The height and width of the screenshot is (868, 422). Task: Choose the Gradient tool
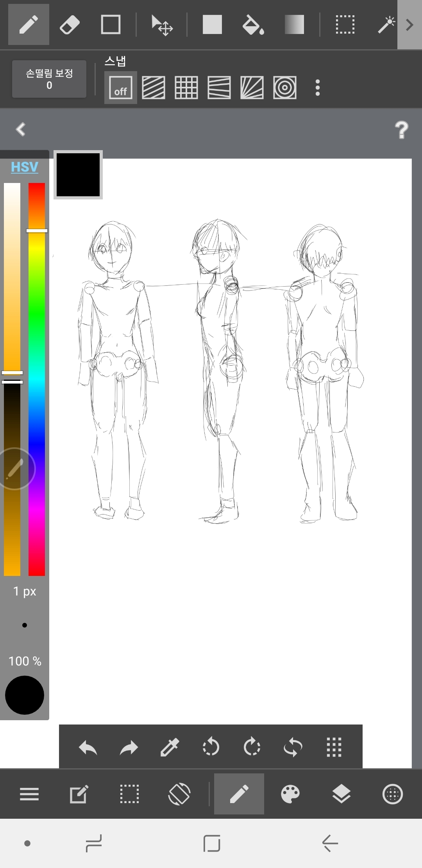pyautogui.click(x=294, y=25)
